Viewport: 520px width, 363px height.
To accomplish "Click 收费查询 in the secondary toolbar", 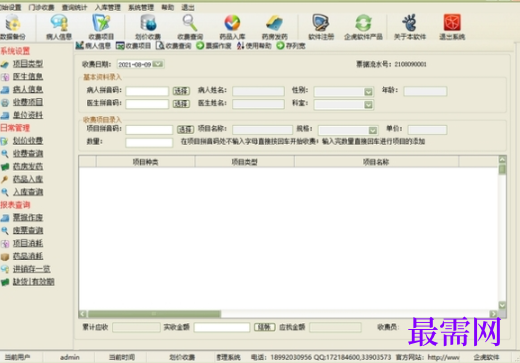I will (x=173, y=46).
